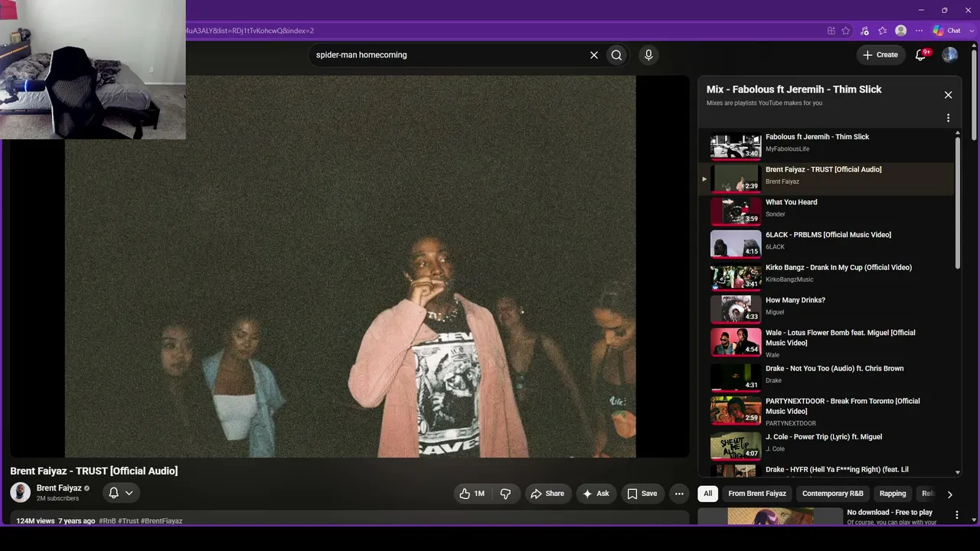Play 6LACK - PRBLMS music video

click(827, 244)
